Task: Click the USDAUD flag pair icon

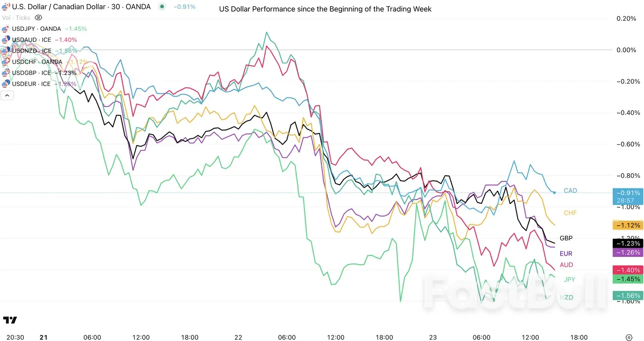Action: click(x=6, y=40)
